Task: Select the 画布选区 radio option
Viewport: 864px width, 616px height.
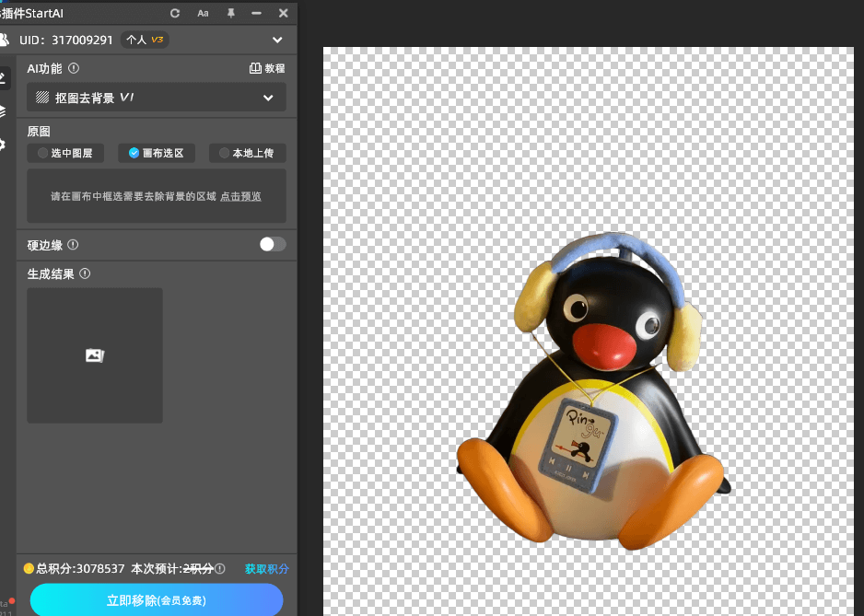Action: 156,153
